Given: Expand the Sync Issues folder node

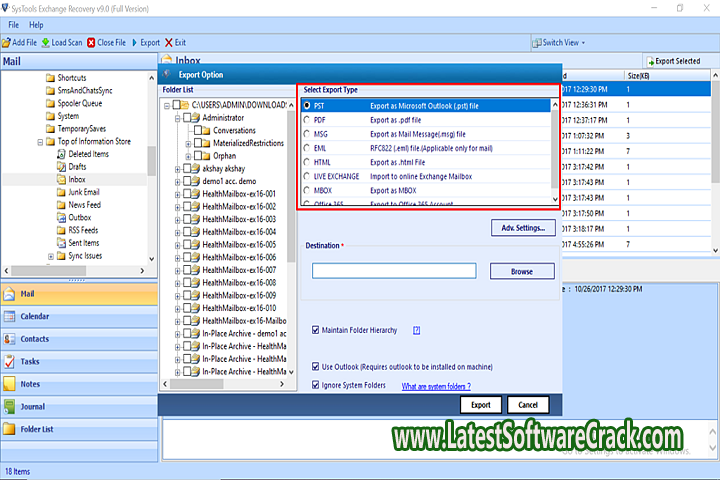Looking at the screenshot, I should coord(51,256).
